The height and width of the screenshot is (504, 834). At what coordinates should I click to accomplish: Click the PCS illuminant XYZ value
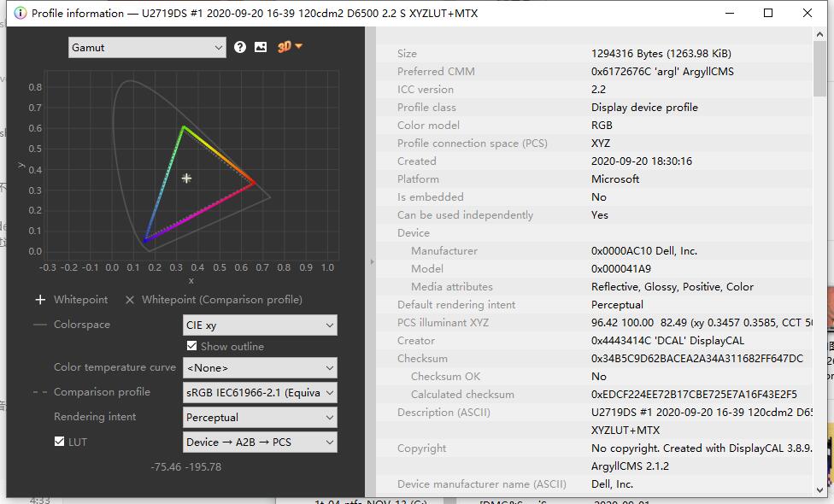(x=702, y=323)
